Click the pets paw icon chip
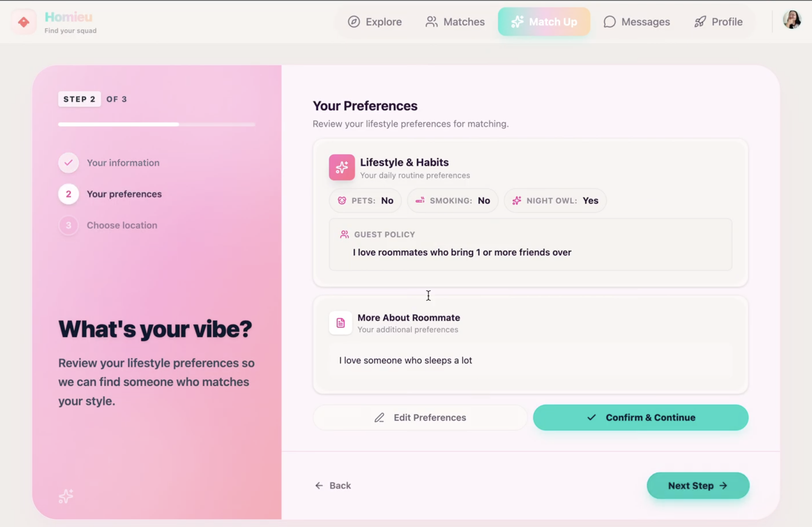Viewport: 812px width, 527px height. pos(342,201)
